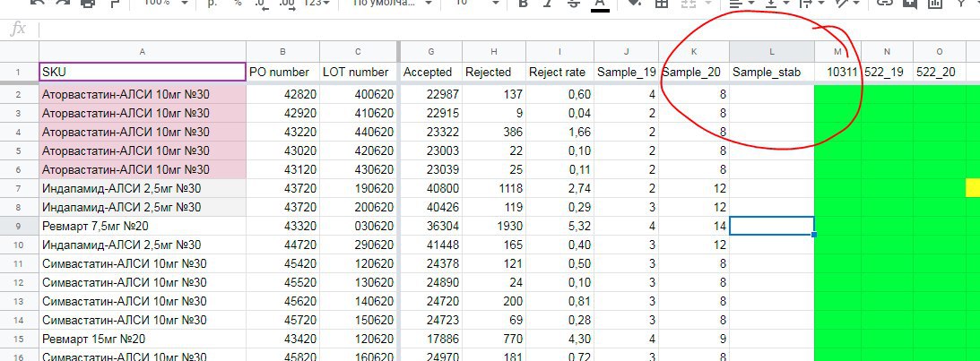Select the Reject rate header cell

pos(559,72)
